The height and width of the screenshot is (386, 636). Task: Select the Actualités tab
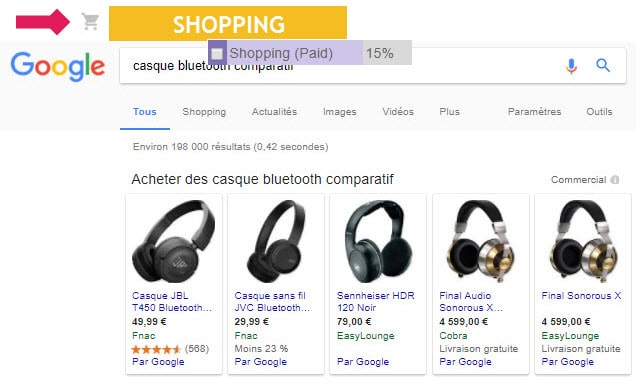coord(274,112)
